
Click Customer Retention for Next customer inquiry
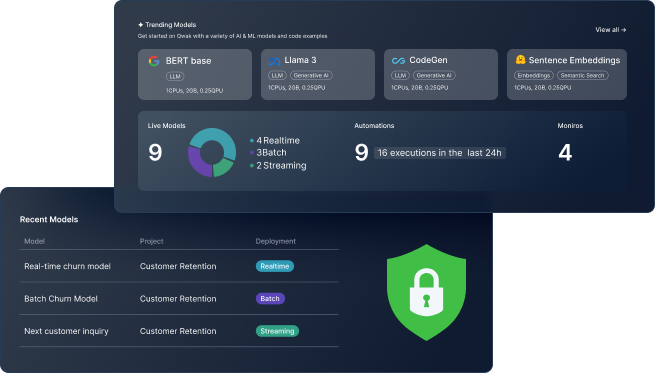coord(178,331)
